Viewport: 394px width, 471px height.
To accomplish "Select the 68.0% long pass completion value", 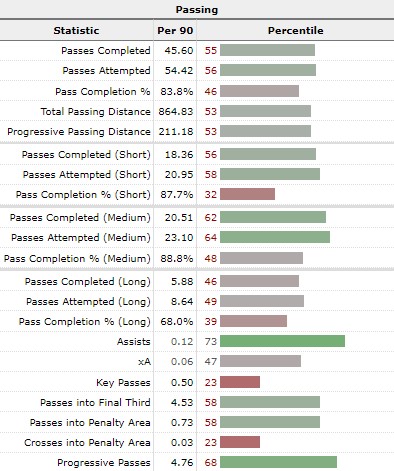I will (177, 322).
